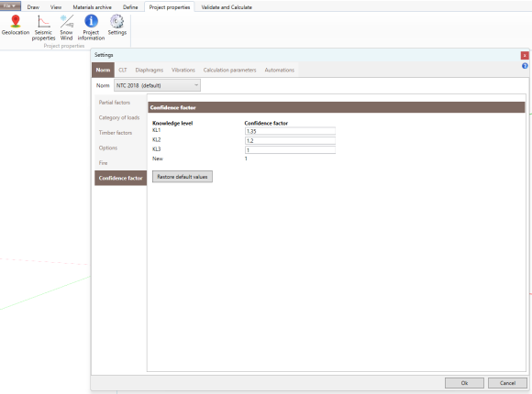Confirm settings with Ok button
The image size is (532, 394).
pyautogui.click(x=464, y=383)
